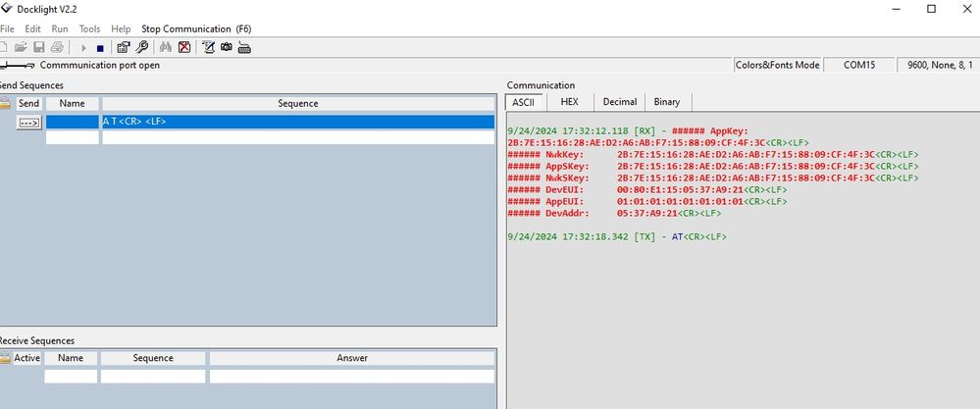
Task: Click the Start Communication play arrow
Action: pyautogui.click(x=83, y=47)
